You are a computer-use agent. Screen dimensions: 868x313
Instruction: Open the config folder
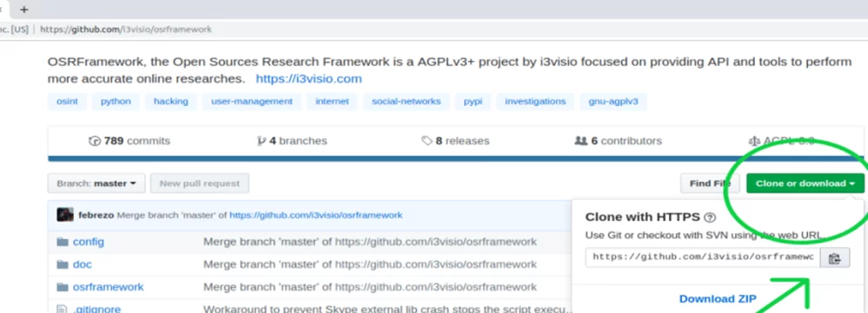click(89, 242)
